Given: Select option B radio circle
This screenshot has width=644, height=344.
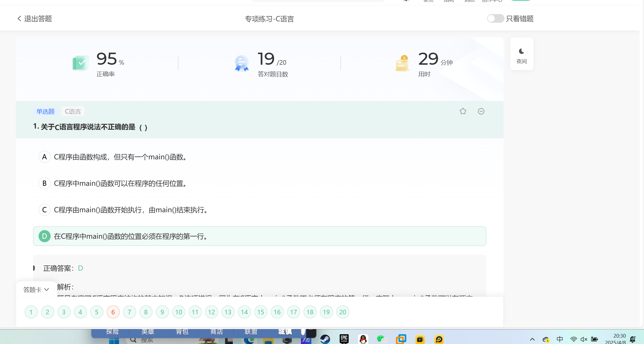Looking at the screenshot, I should click(45, 183).
